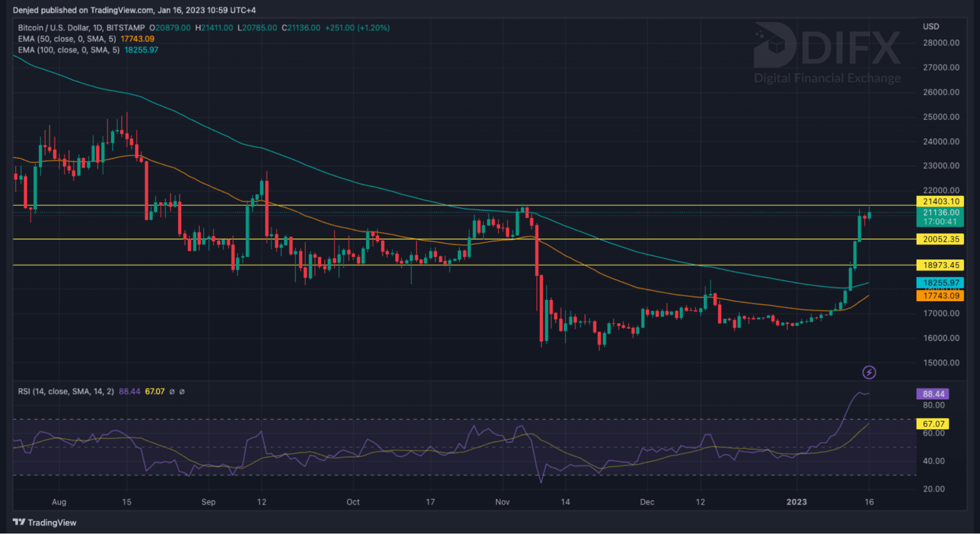Select the RSI indicator legend label
The height and width of the screenshot is (534, 980).
coord(66,391)
